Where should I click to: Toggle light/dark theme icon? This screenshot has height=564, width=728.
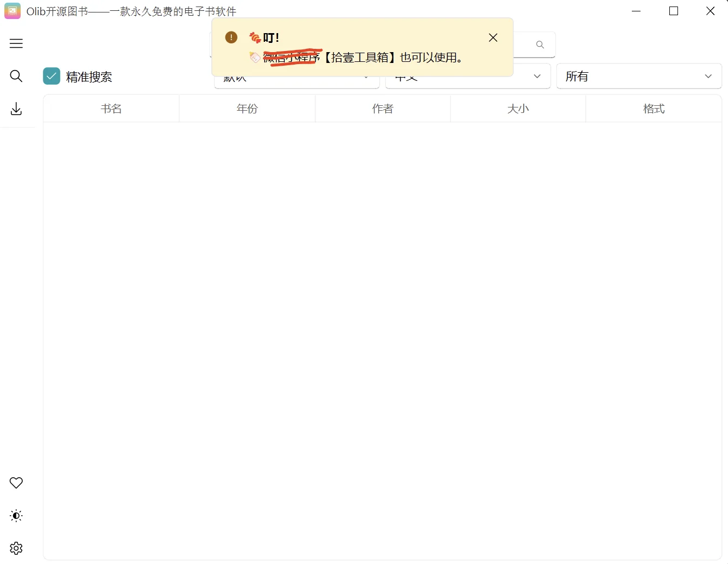pos(16,516)
